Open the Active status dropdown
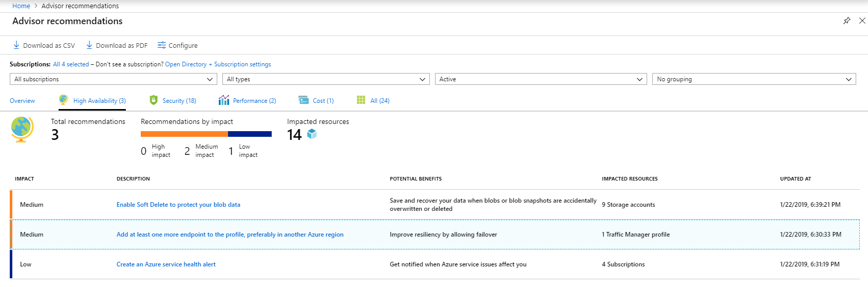Screen dimensions: 868x287 tap(540, 79)
